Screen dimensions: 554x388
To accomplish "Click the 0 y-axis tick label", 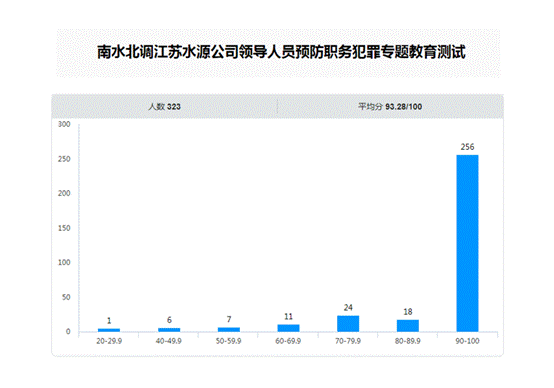I will (68, 331).
